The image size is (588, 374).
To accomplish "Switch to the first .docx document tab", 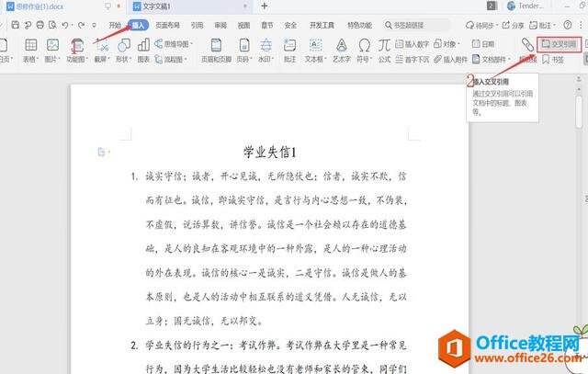I will pos(63,6).
